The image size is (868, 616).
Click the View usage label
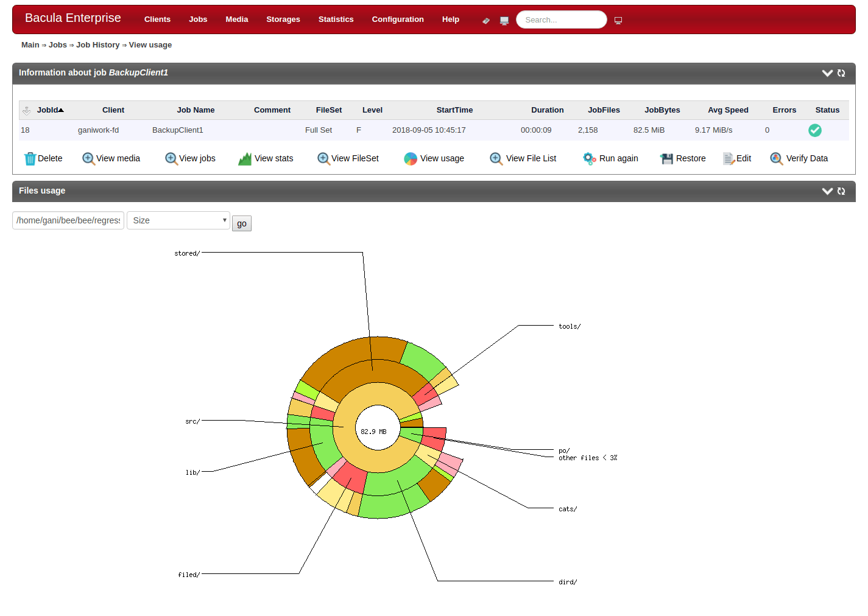[442, 158]
